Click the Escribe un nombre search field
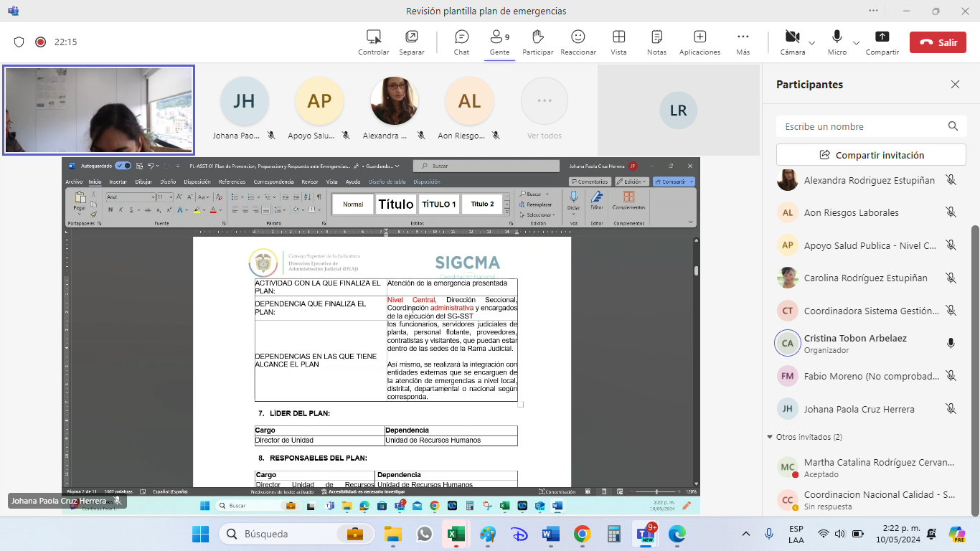The height and width of the screenshot is (551, 980). click(871, 126)
